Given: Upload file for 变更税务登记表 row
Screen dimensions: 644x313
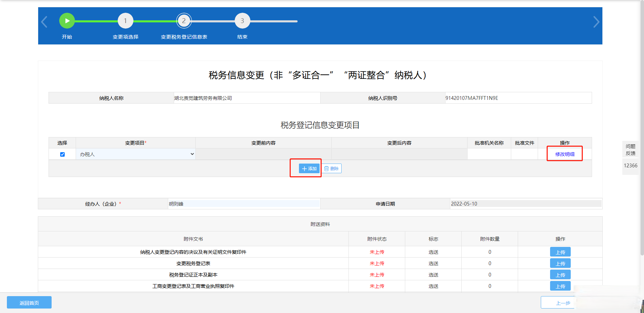Looking at the screenshot, I should [x=560, y=263].
